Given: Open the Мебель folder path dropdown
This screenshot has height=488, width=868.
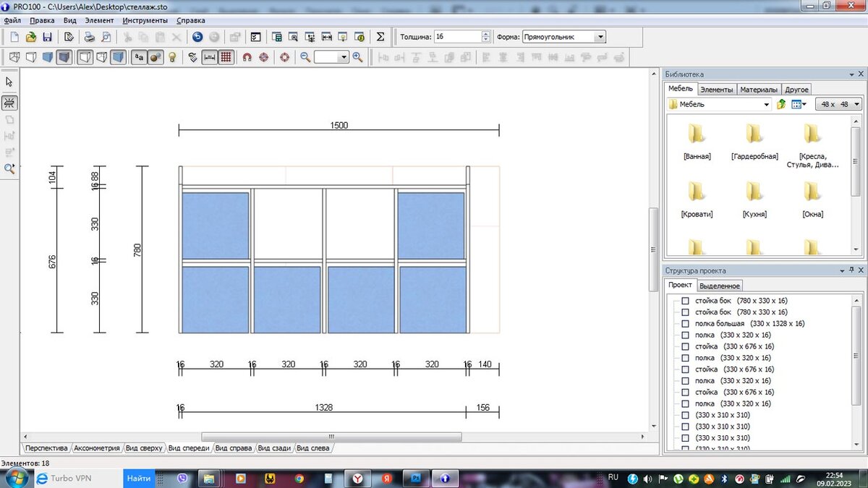Looking at the screenshot, I should coord(767,104).
